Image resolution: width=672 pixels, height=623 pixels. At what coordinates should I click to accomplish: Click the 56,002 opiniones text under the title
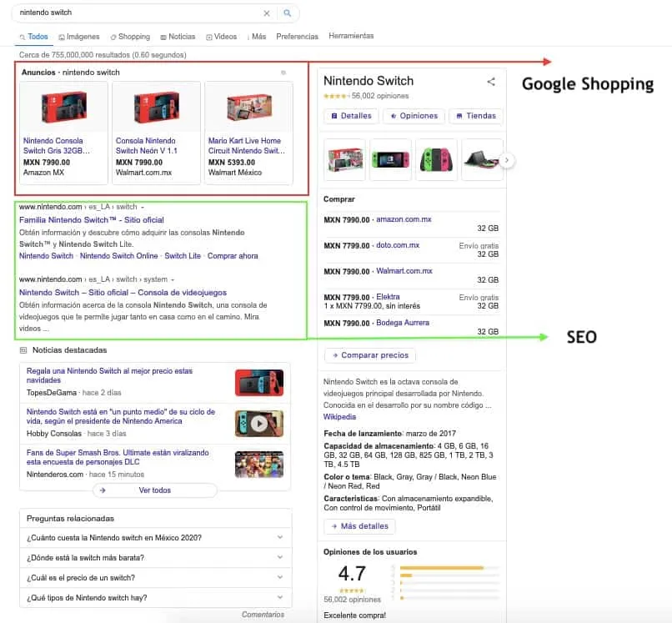coord(379,96)
